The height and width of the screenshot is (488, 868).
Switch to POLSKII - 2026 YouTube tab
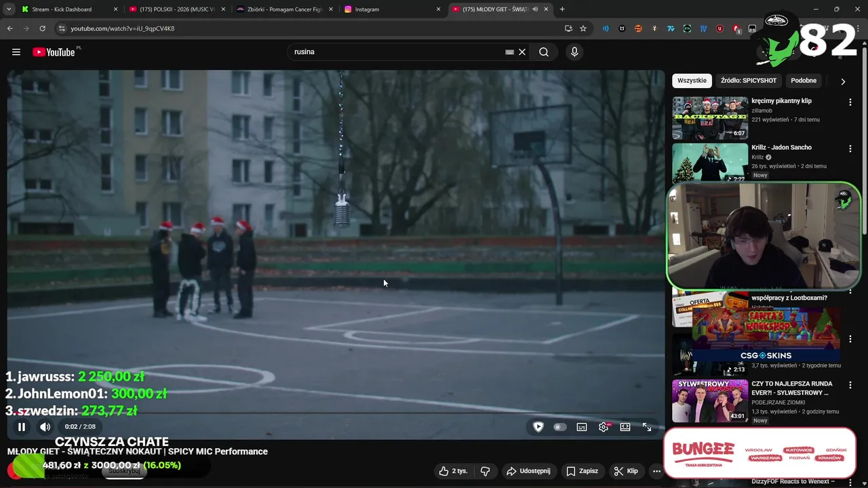[x=176, y=9]
